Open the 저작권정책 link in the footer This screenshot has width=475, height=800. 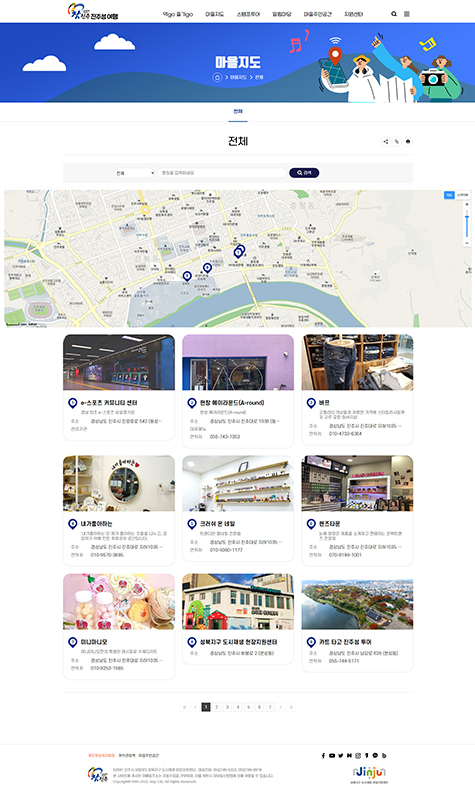coord(127,756)
